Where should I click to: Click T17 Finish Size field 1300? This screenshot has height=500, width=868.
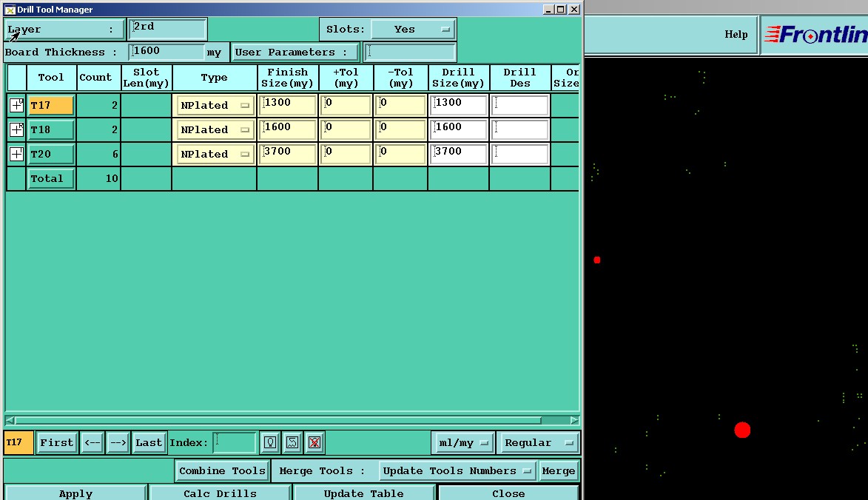[287, 105]
